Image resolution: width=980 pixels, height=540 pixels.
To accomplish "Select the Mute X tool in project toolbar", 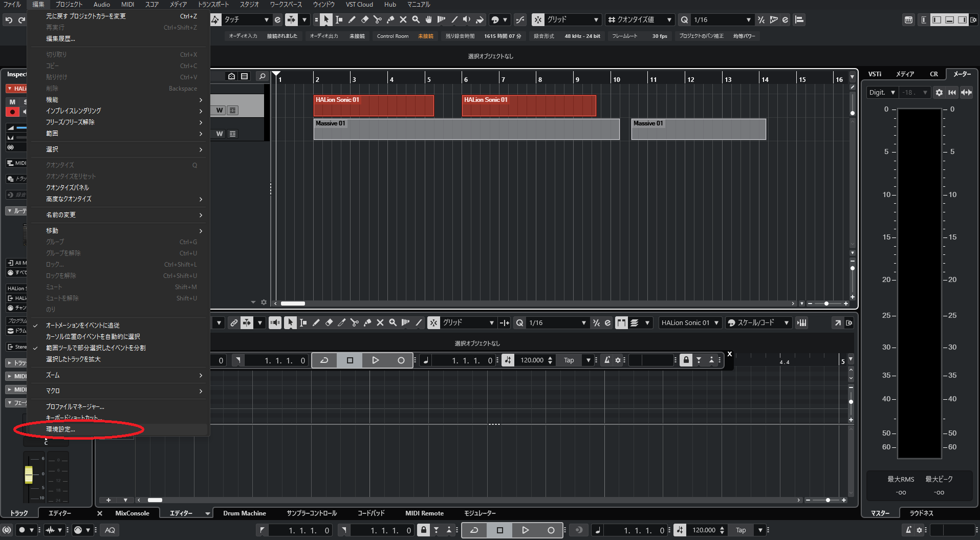I will point(403,19).
